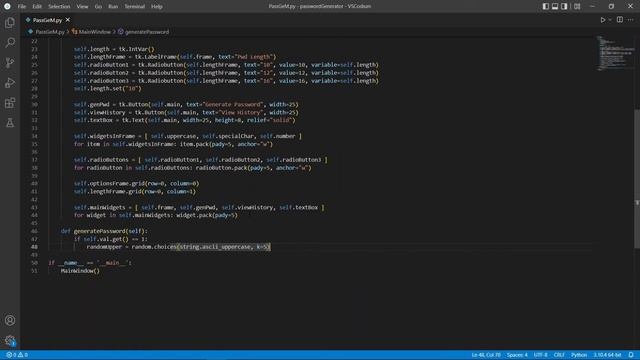Open the Edit menu
Screen dimensions: 640x360
coord(37,7)
